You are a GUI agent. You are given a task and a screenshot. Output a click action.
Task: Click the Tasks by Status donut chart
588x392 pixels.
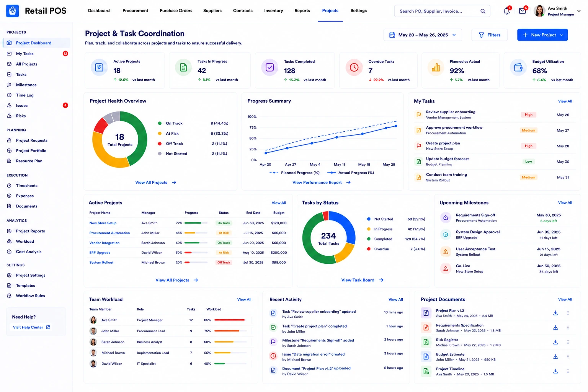(328, 238)
